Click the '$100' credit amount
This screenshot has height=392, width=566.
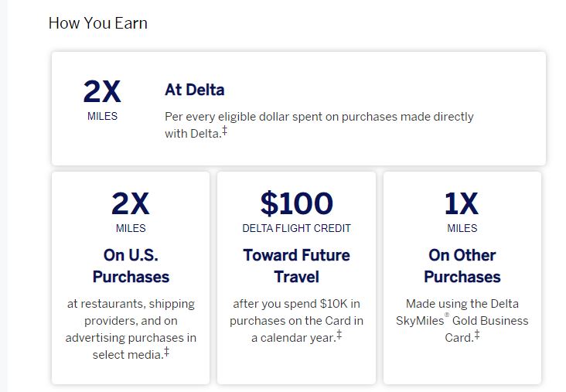[x=296, y=203]
